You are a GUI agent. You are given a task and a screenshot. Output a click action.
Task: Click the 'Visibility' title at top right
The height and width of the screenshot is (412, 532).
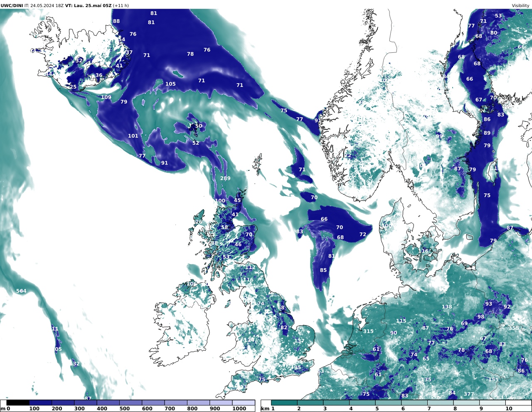520,5
